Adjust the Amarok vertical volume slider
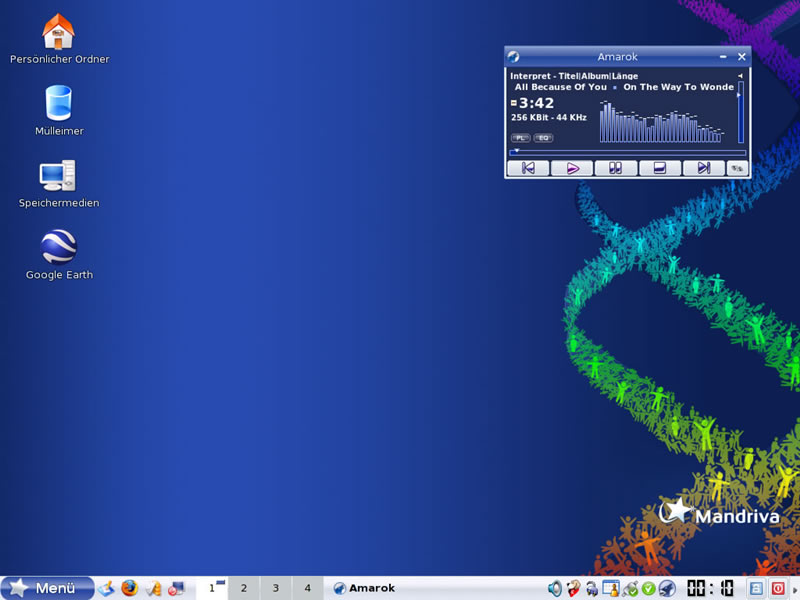This screenshot has width=800, height=600. pyautogui.click(x=741, y=112)
